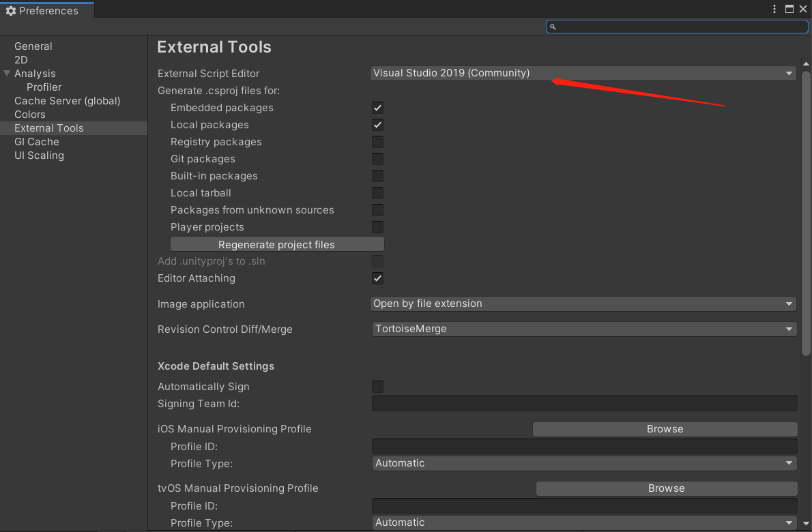Viewport: 812px width, 532px height.
Task: Click the Revision Control Diff/Merge dropdown arrow
Action: [x=789, y=329]
